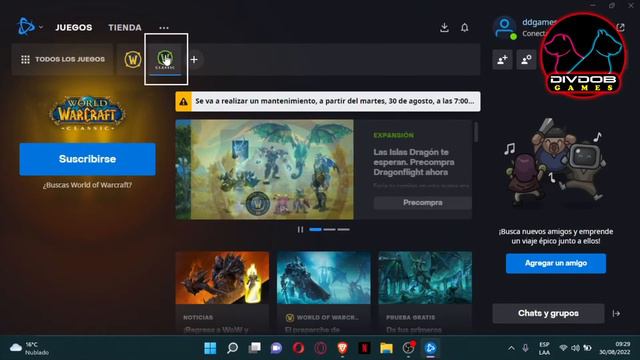Select the second carousel indicator
The image size is (640, 360).
pyautogui.click(x=329, y=229)
